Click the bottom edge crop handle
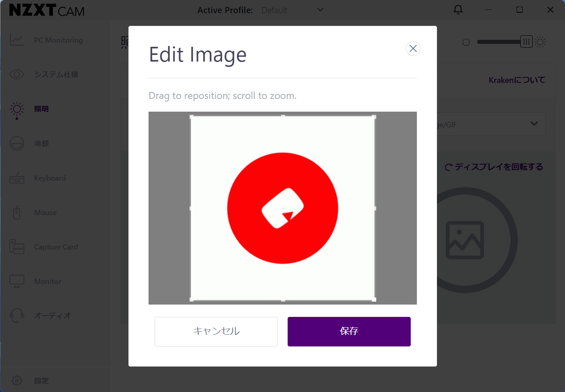 click(x=283, y=300)
